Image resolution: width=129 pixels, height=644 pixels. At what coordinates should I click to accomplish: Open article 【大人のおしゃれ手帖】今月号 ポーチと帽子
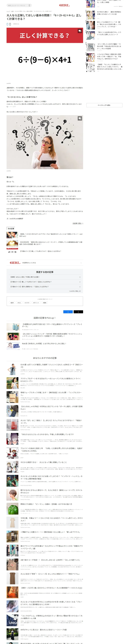(51, 408)
